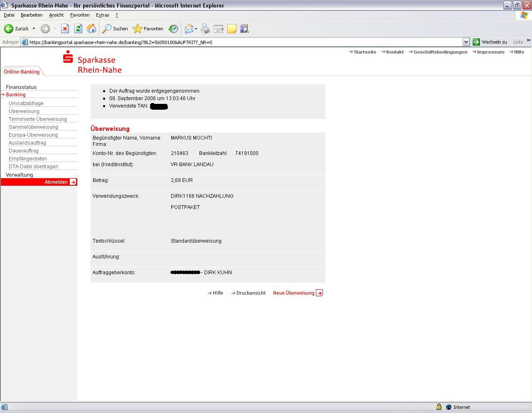Expand the address bar URL dropdown
Image resolution: width=532 pixels, height=413 pixels.
(x=466, y=42)
